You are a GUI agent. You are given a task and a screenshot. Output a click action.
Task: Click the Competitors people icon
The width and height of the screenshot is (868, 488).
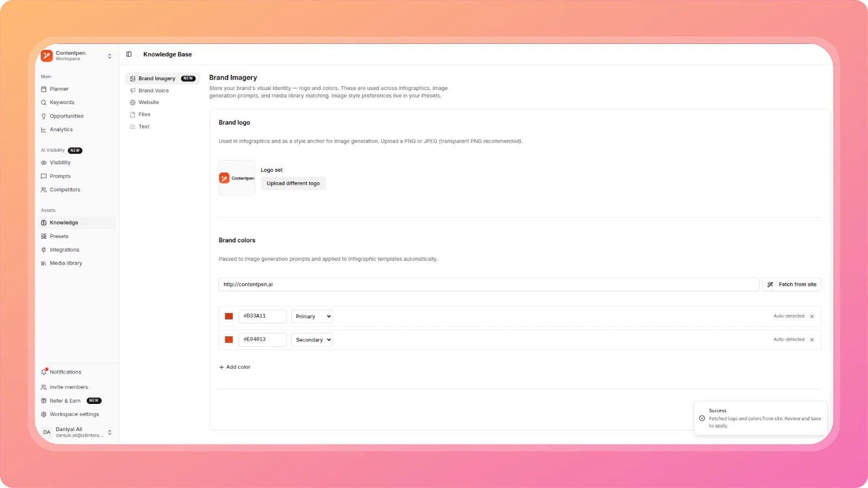pyautogui.click(x=44, y=190)
